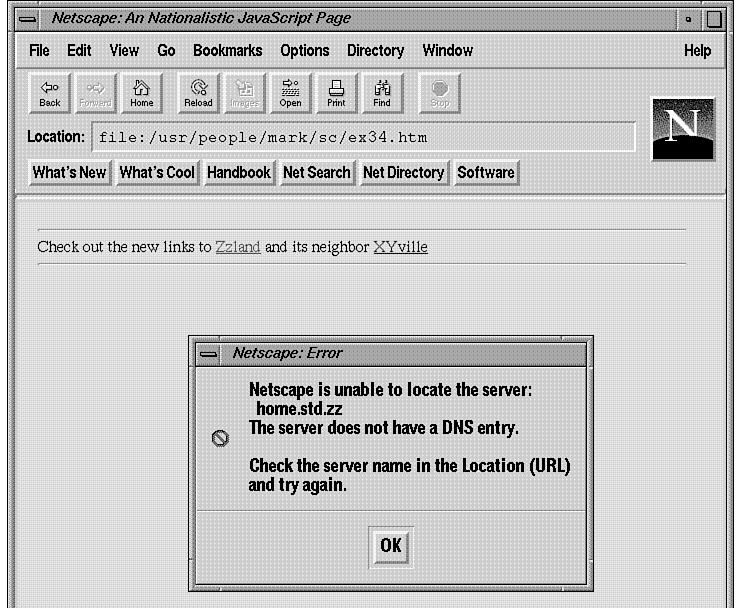Open the Net Search directory button

[316, 172]
